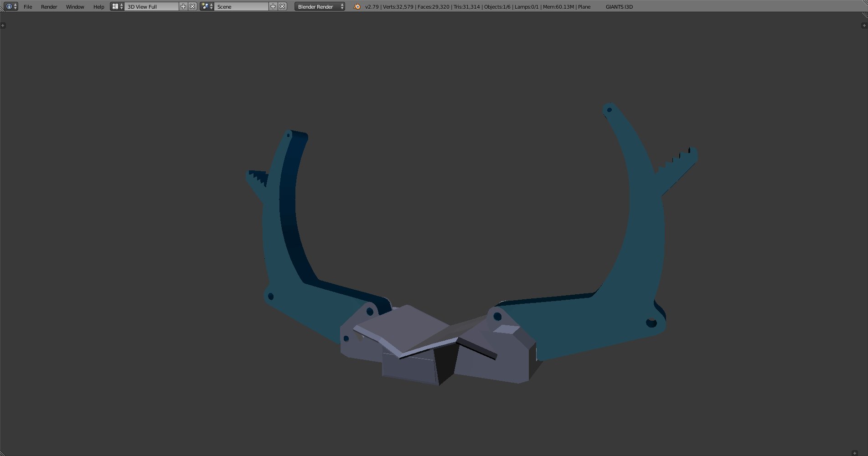Open the Help menu
The height and width of the screenshot is (456, 868).
(x=98, y=7)
